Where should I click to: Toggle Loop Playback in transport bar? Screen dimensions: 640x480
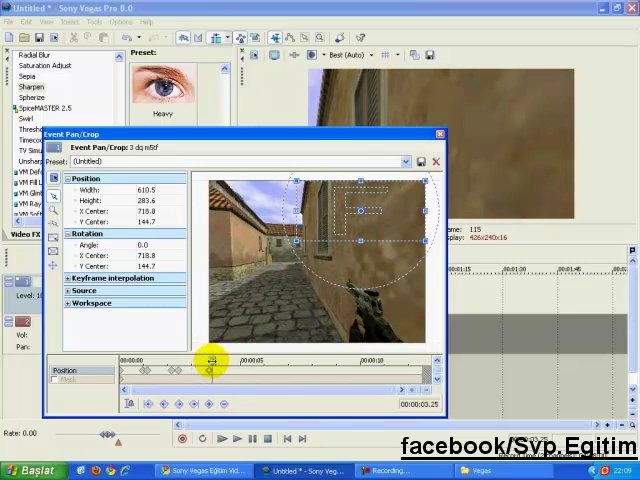click(x=202, y=439)
